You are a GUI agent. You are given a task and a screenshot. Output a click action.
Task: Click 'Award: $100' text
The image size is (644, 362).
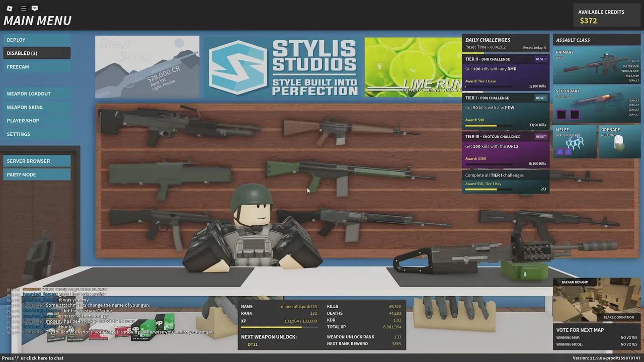[x=475, y=159]
